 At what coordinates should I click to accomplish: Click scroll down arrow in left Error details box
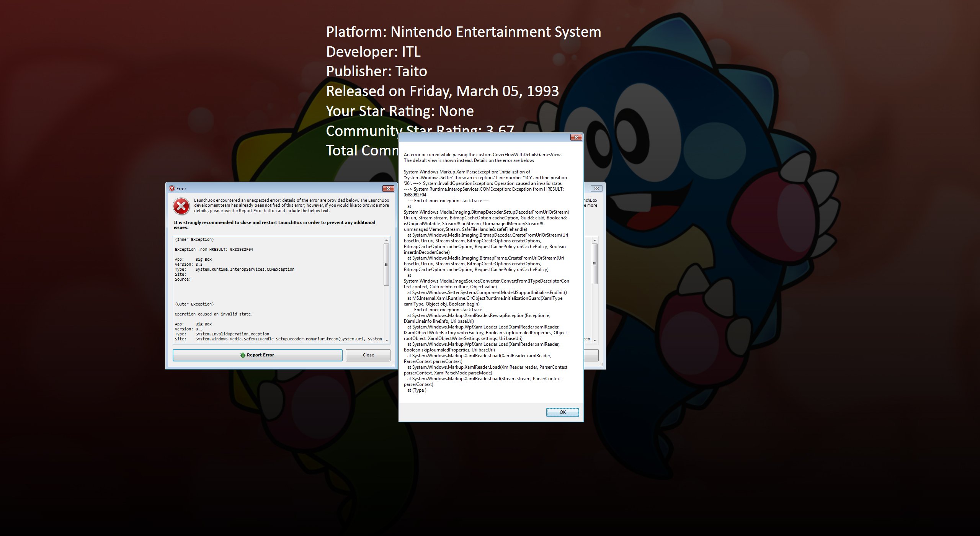pyautogui.click(x=387, y=340)
